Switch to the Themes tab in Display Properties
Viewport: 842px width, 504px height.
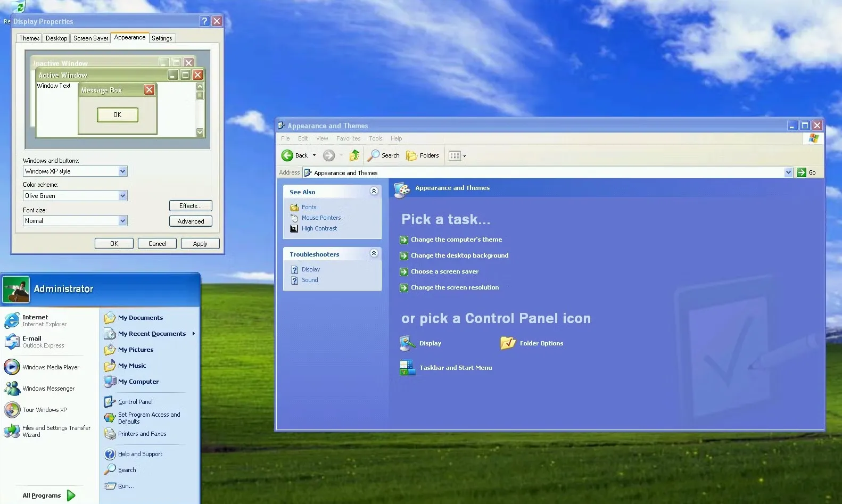[x=29, y=38]
